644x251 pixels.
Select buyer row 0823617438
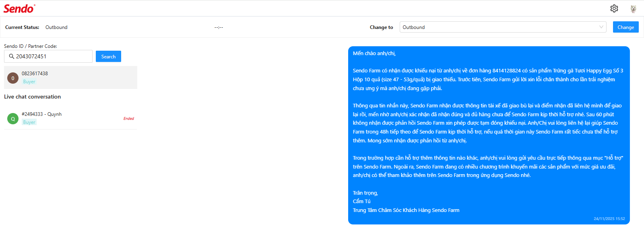tap(70, 78)
